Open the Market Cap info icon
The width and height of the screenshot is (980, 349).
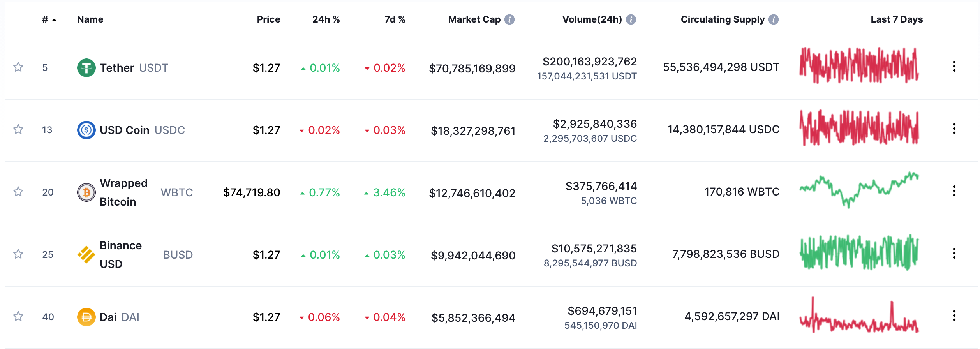pos(509,19)
